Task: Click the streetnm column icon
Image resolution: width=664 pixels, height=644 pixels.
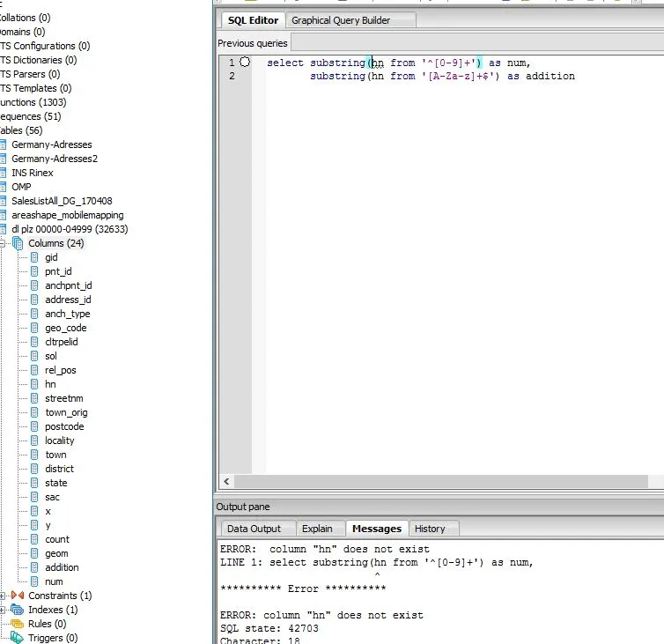Action: point(34,398)
